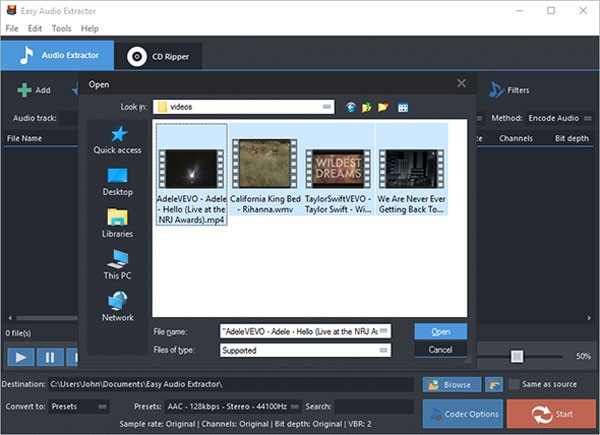Open the Help menu
The image size is (600, 435).
click(90, 29)
